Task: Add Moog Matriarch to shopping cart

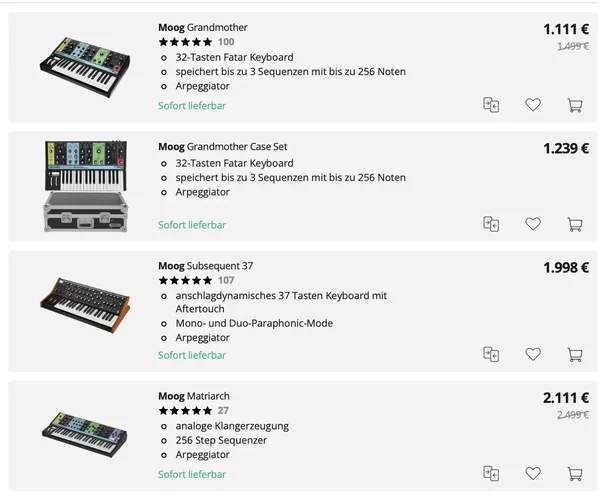Action: 574,473
